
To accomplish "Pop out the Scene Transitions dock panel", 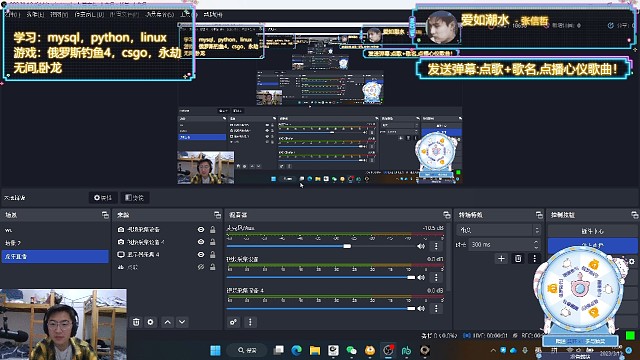I will click(x=539, y=215).
